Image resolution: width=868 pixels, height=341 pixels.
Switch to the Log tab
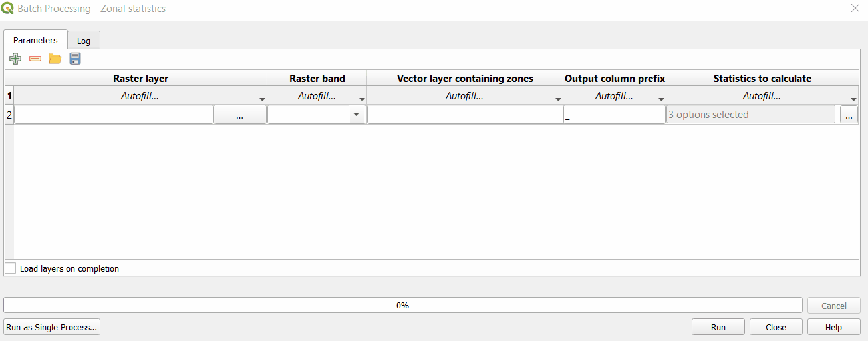(84, 41)
